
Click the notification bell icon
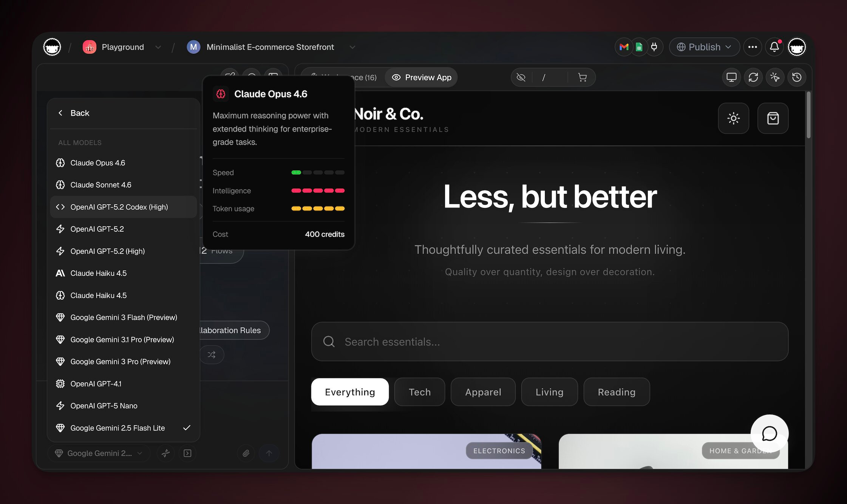point(774,47)
